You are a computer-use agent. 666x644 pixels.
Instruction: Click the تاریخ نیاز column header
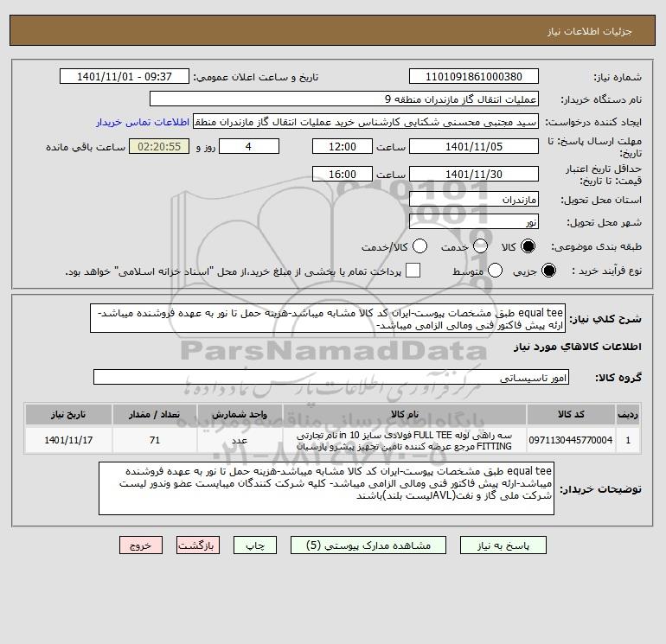pos(68,415)
